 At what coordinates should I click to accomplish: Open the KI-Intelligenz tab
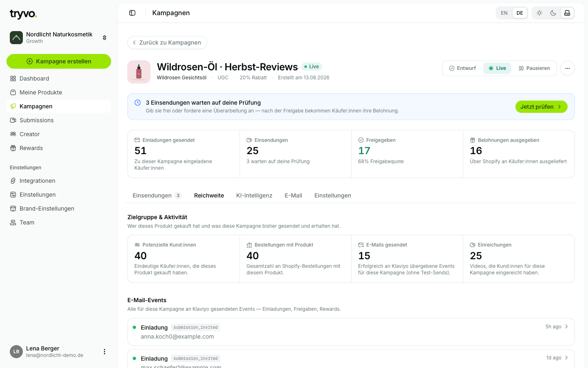click(254, 195)
